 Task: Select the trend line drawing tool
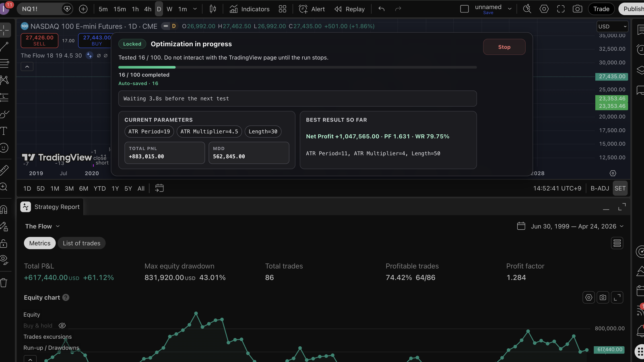click(4, 47)
